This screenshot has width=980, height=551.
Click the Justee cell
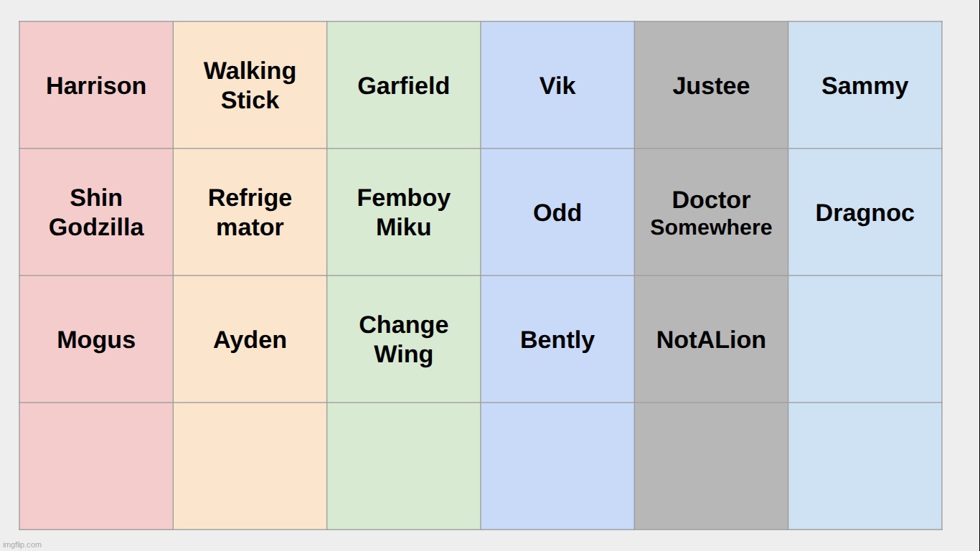711,85
